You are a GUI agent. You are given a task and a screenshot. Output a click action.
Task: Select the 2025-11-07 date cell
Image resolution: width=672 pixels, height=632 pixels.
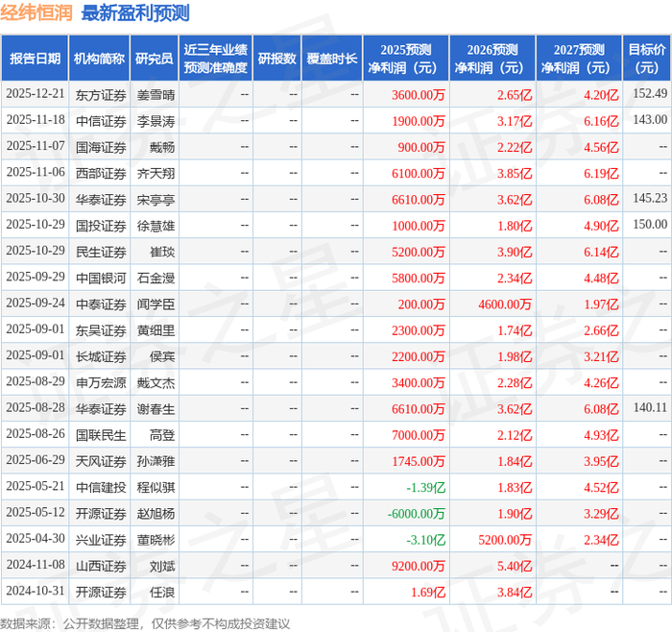coord(36,146)
